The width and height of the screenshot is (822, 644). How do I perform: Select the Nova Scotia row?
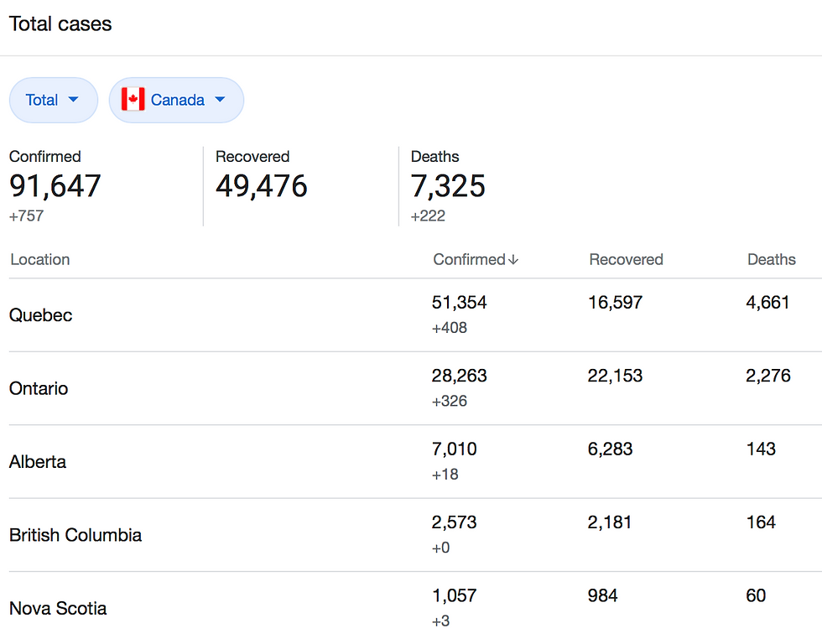coord(58,609)
